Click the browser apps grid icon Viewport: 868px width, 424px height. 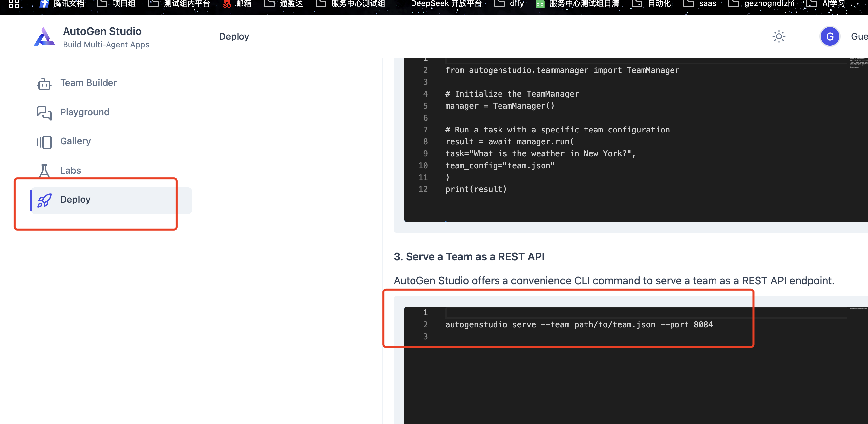coord(14,4)
